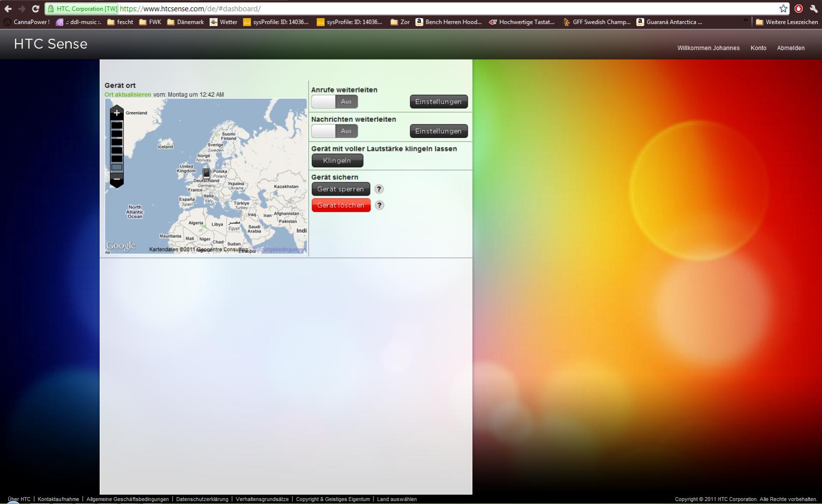Screen dimensions: 822x504
Task: Click the red Gerät löschen button
Action: pos(341,205)
